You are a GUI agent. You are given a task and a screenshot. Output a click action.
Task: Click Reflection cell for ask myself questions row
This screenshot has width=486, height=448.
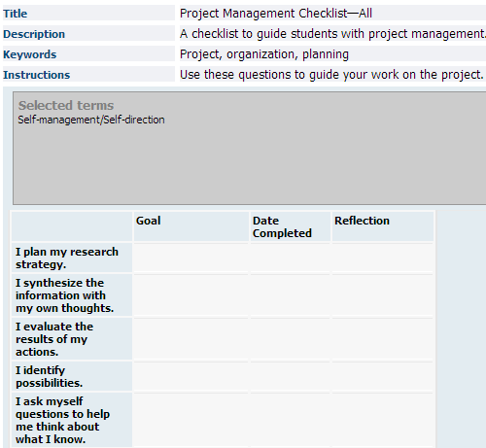[383, 420]
